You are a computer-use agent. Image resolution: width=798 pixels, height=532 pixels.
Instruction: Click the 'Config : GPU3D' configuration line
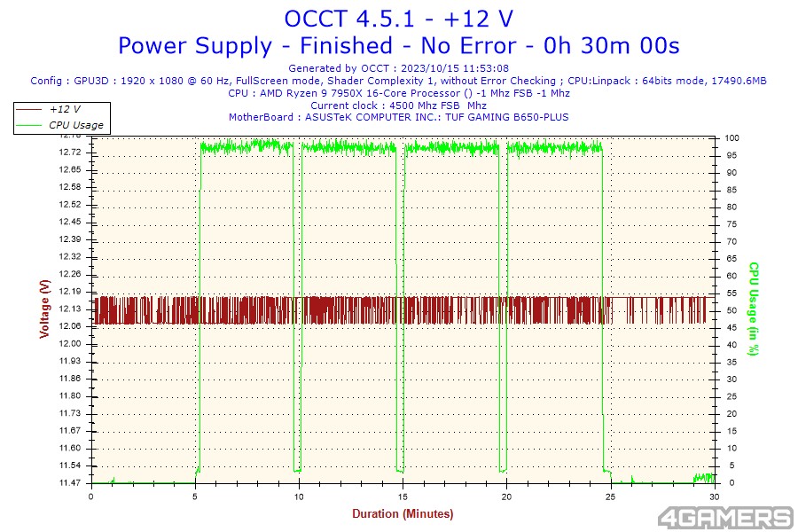pyautogui.click(x=398, y=81)
